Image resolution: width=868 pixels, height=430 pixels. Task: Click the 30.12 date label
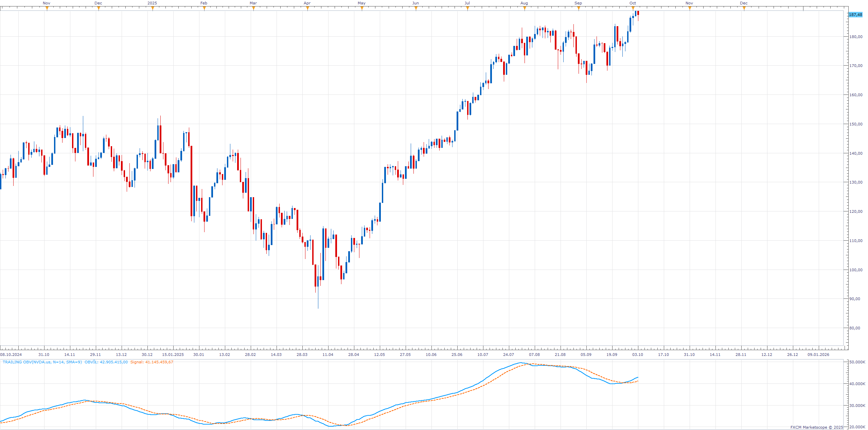[147, 355]
